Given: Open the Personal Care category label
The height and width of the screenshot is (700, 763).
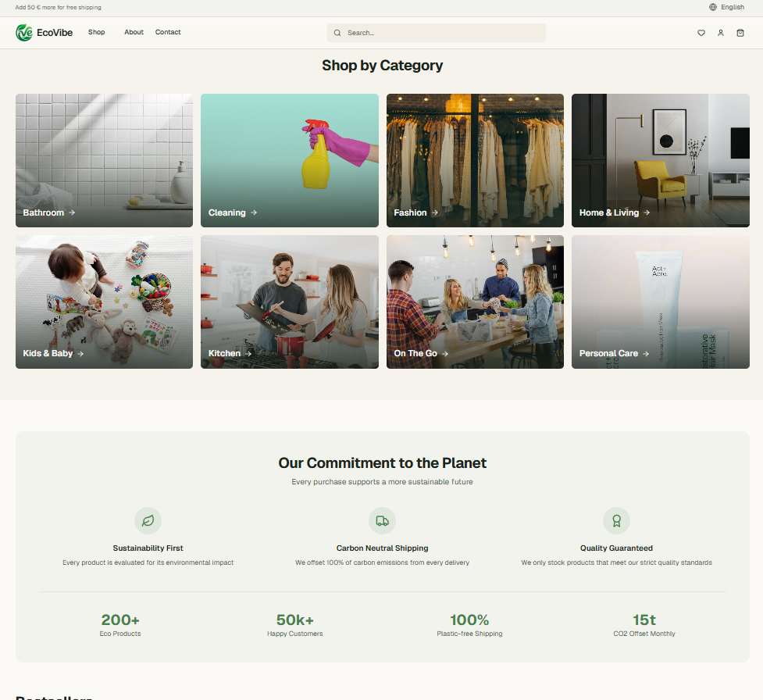Looking at the screenshot, I should coord(608,353).
